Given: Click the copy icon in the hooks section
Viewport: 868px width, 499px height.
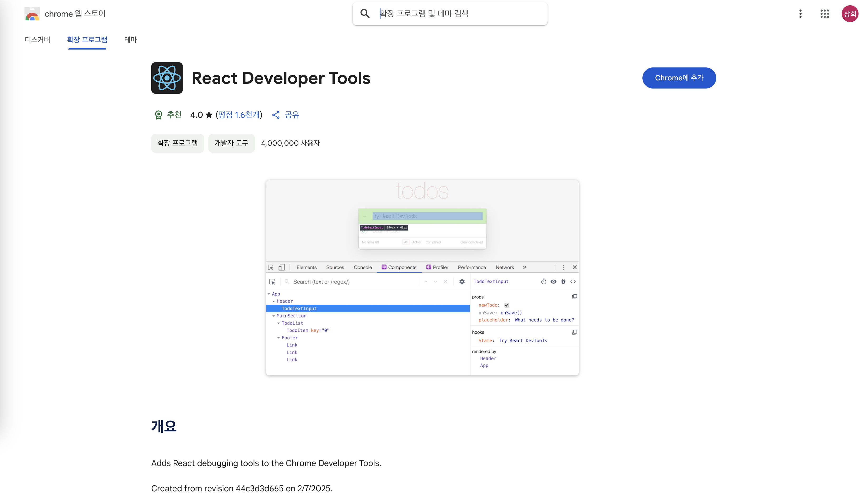Looking at the screenshot, I should [575, 332].
